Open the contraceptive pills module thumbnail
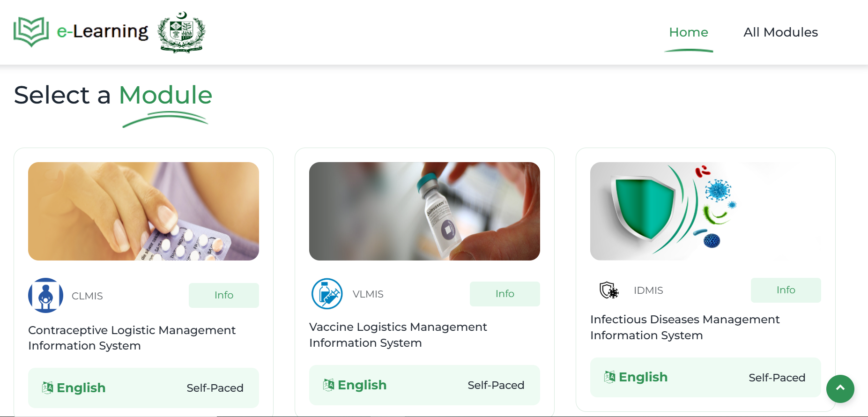This screenshot has height=417, width=868. click(x=143, y=211)
